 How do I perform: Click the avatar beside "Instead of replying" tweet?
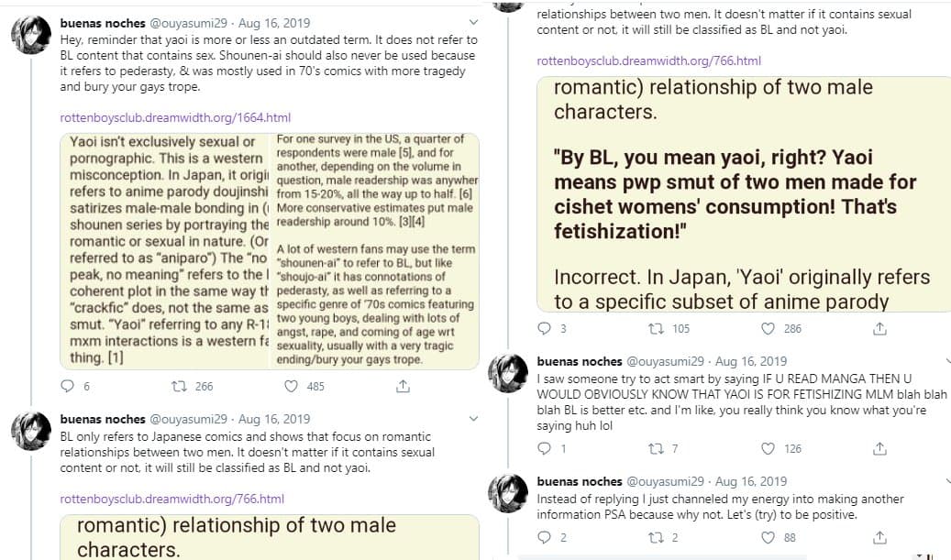click(x=507, y=493)
